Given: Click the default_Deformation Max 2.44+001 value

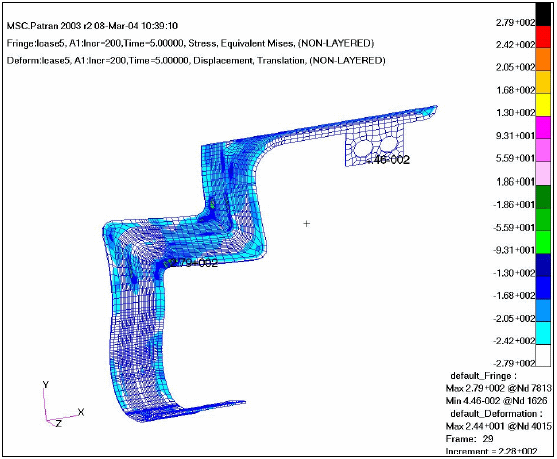Looking at the screenshot, I should pos(499,426).
